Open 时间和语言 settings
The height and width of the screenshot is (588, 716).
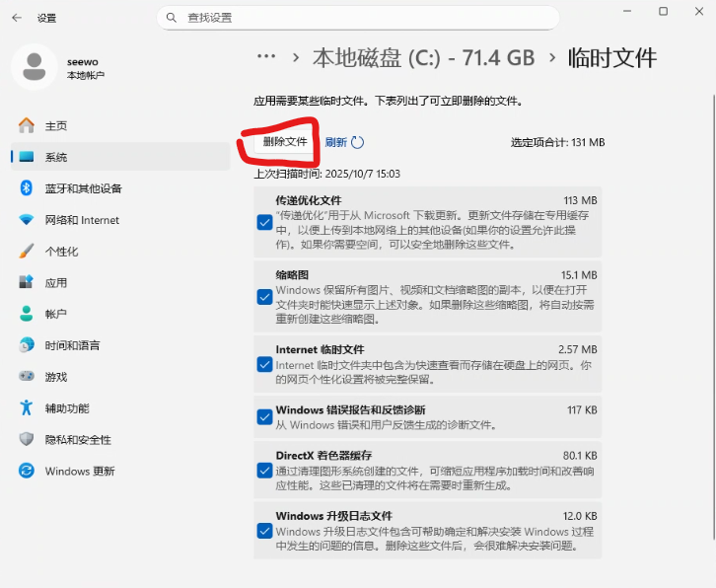120,345
